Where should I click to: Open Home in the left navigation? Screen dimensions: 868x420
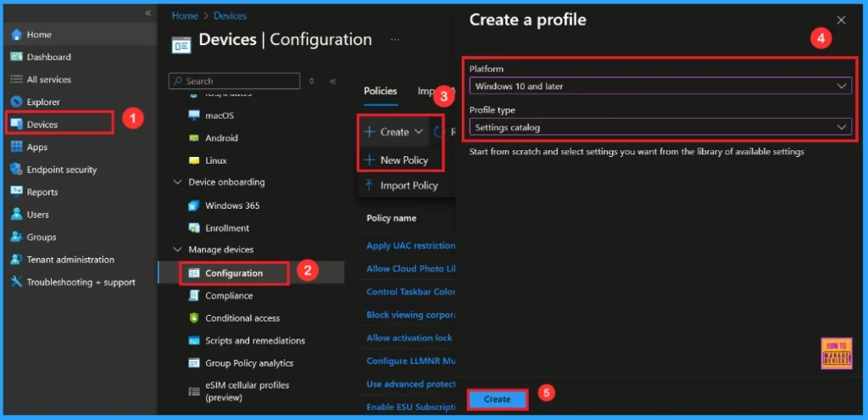(x=39, y=34)
